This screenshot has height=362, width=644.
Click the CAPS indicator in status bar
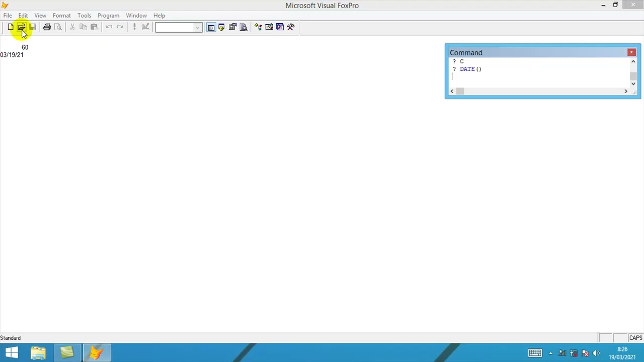click(635, 338)
